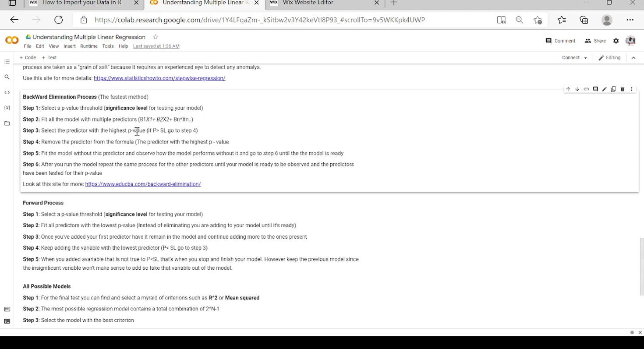Open the File menu
This screenshot has width=644, height=349.
[x=28, y=46]
